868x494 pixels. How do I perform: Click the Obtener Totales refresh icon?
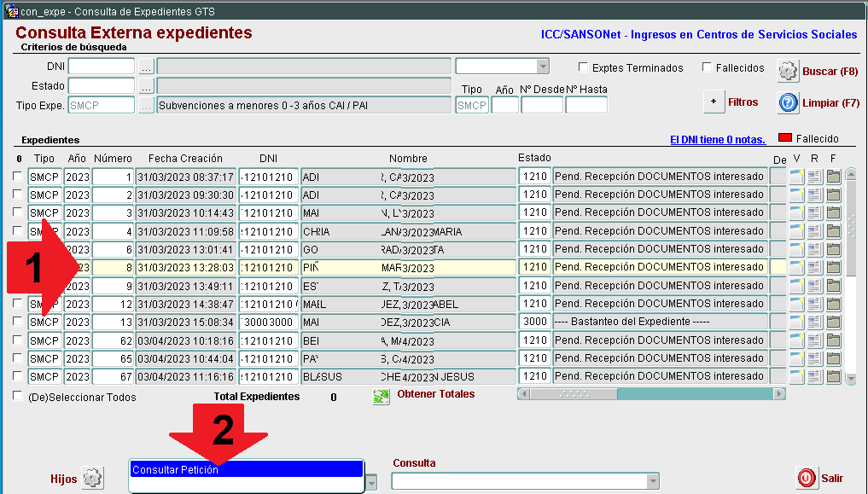click(x=382, y=396)
